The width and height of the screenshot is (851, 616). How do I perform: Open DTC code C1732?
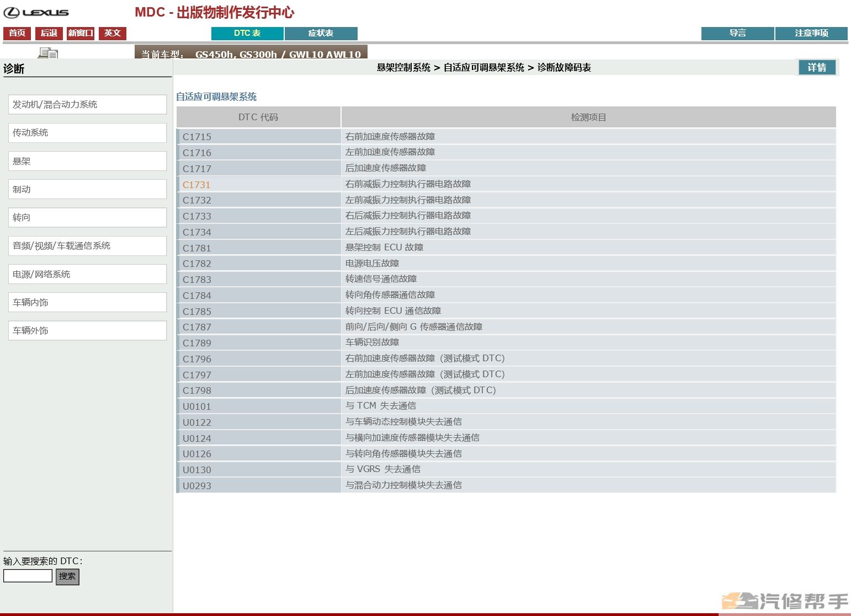tap(197, 200)
